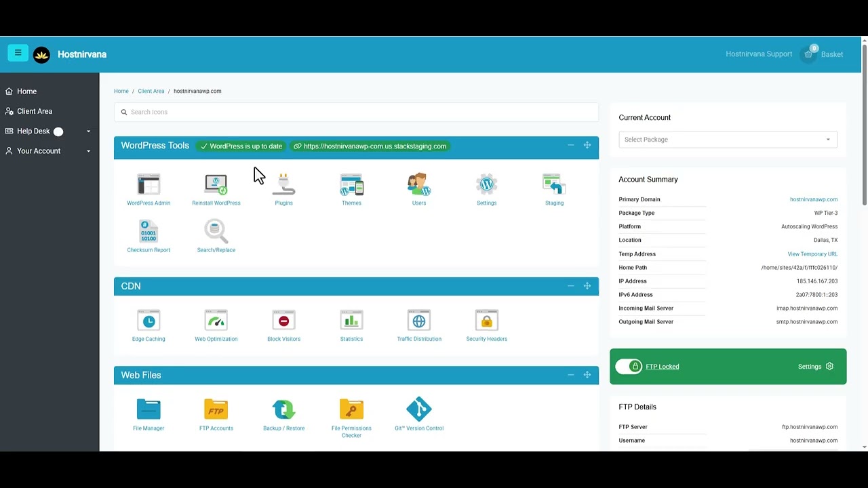Screen dimensions: 868x488
Task: Open hostnirvanawp.com primary domain link
Action: tap(814, 199)
